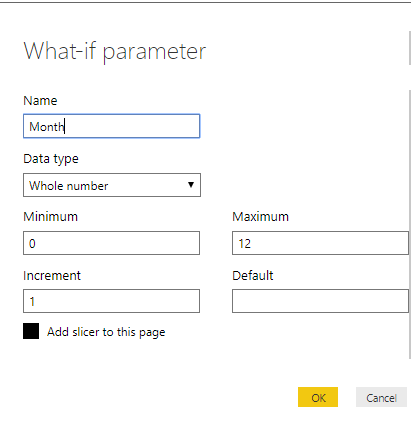
Task: Click the "Default" label text
Action: pyautogui.click(x=253, y=276)
